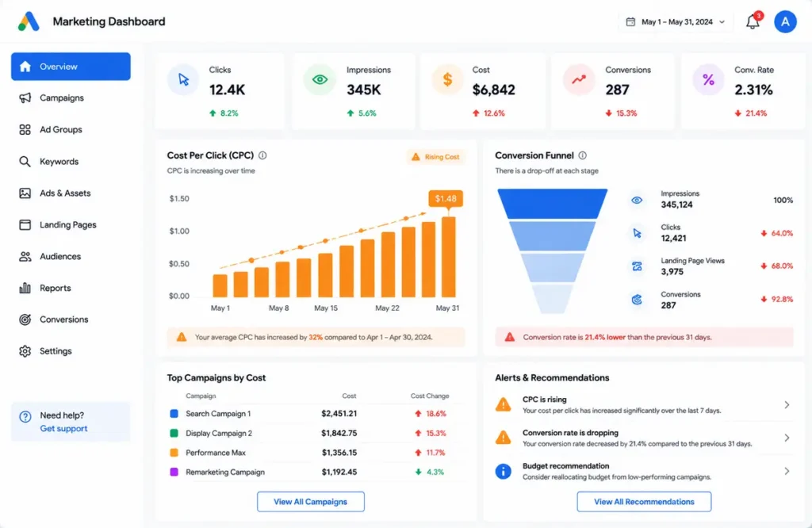The width and height of the screenshot is (812, 528).
Task: Click the Google Ads logo icon
Action: 29,21
